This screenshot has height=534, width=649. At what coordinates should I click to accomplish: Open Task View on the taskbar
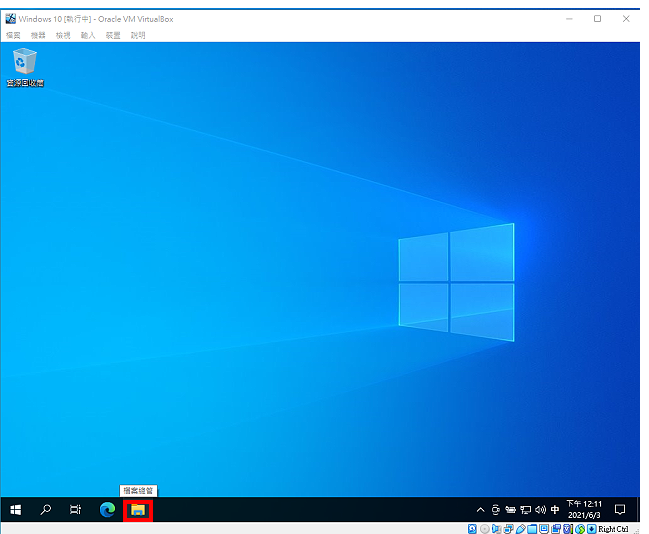click(x=75, y=510)
